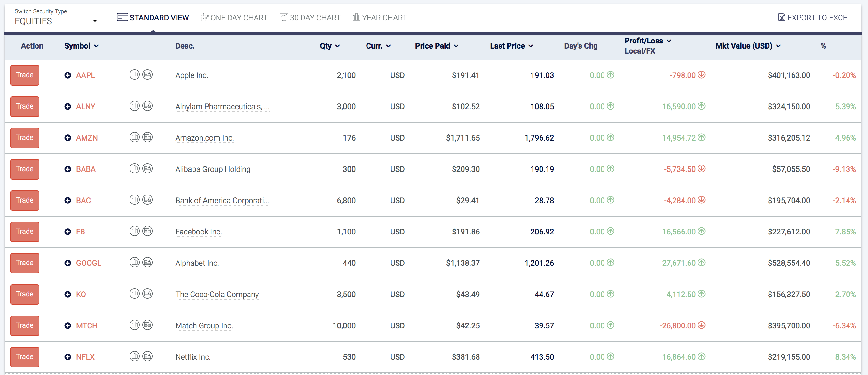Switch to the Year Chart tab

[379, 18]
